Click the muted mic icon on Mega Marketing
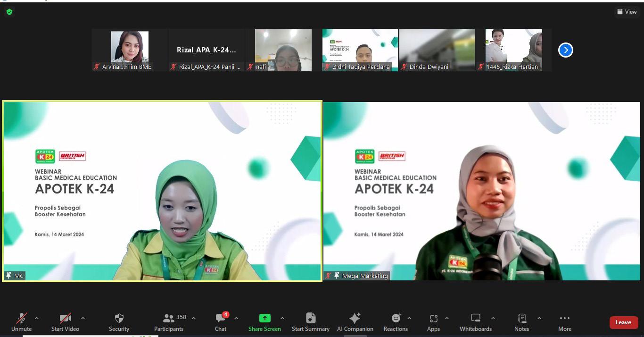This screenshot has width=644, height=337. coord(329,276)
